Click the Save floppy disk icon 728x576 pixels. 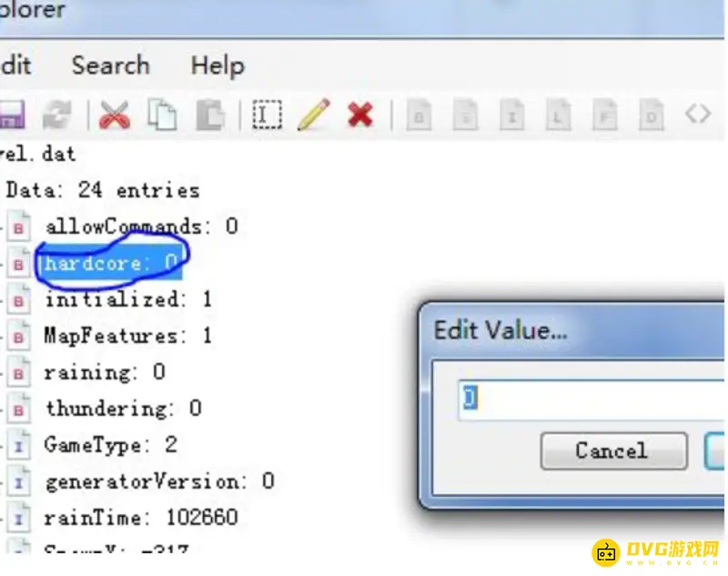(11, 115)
